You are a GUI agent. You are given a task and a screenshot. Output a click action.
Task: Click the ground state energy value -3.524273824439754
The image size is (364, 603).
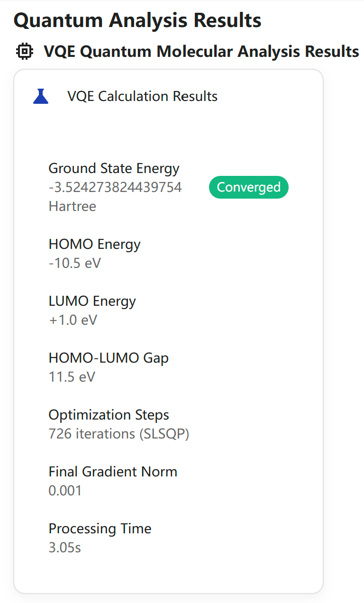(x=115, y=187)
